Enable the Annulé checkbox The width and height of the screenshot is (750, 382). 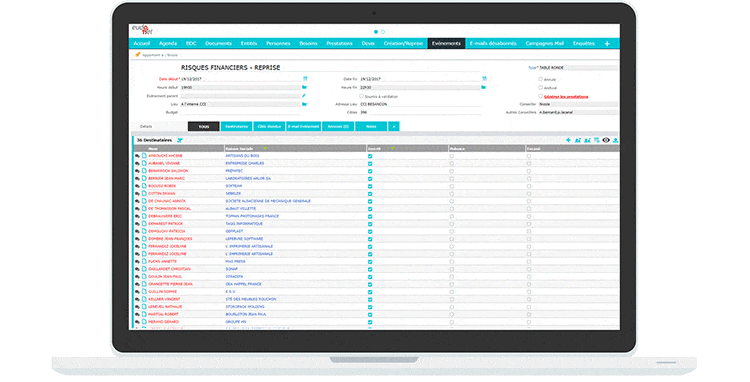click(x=540, y=79)
